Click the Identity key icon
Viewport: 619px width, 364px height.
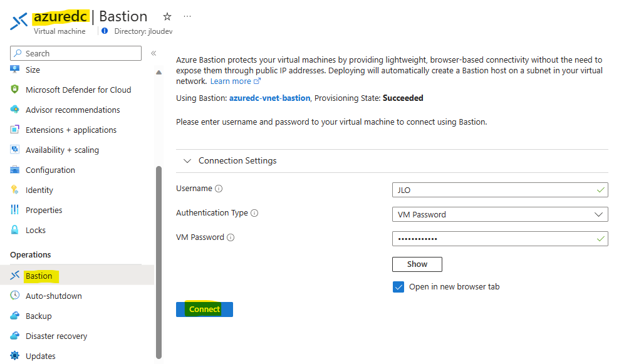tap(14, 190)
